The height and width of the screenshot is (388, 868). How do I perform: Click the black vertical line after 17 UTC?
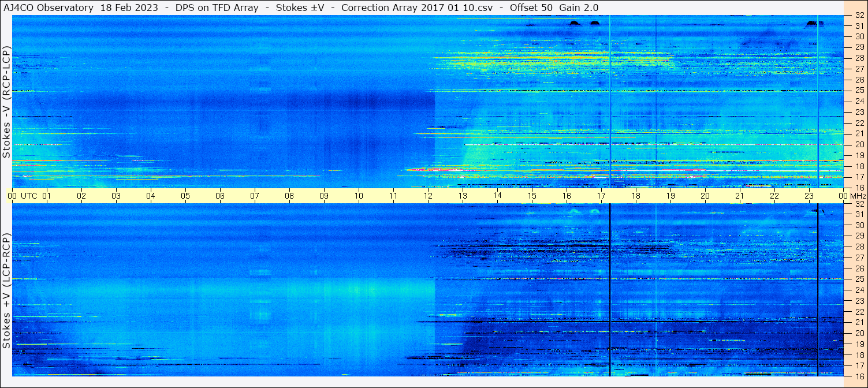tap(610, 289)
